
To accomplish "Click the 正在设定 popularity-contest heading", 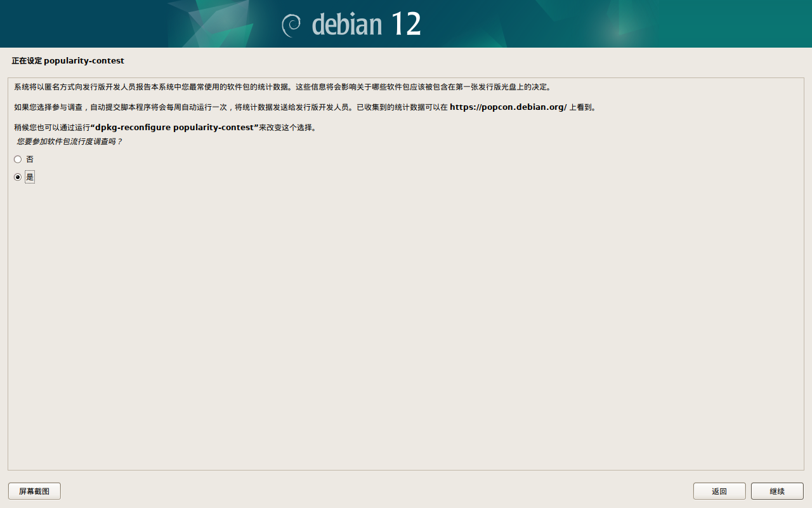I will click(x=68, y=61).
